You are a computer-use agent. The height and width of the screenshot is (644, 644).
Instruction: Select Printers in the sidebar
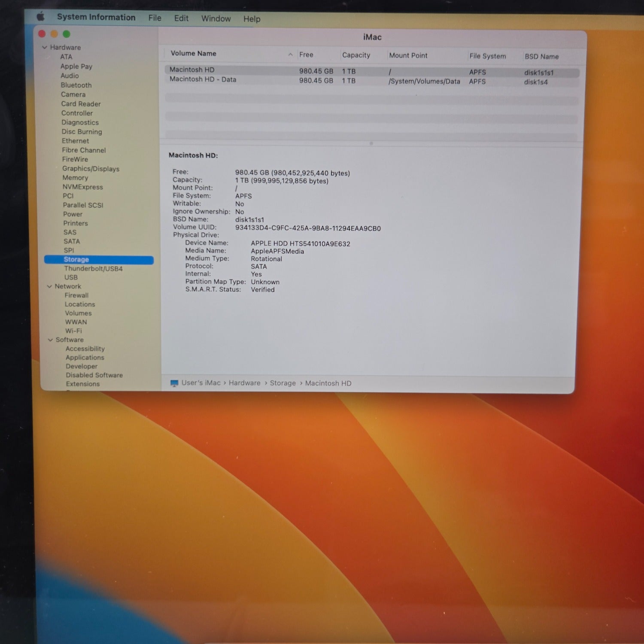[x=75, y=223]
